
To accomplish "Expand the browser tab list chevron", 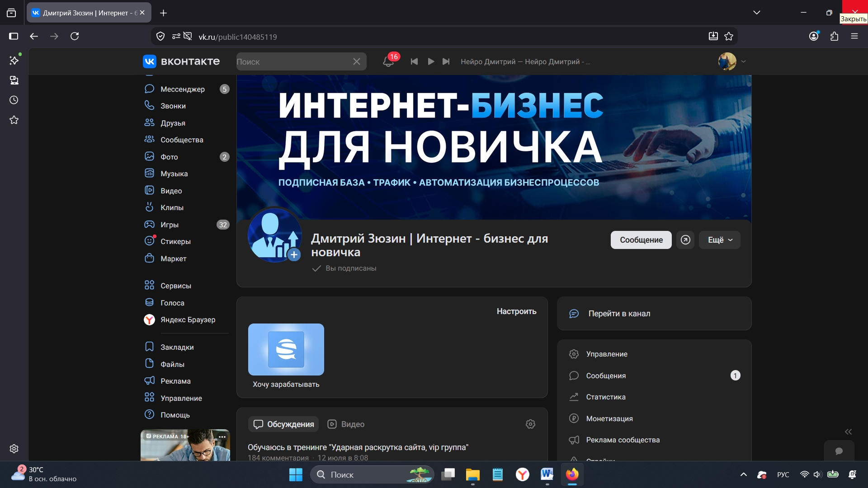I will coord(757,13).
